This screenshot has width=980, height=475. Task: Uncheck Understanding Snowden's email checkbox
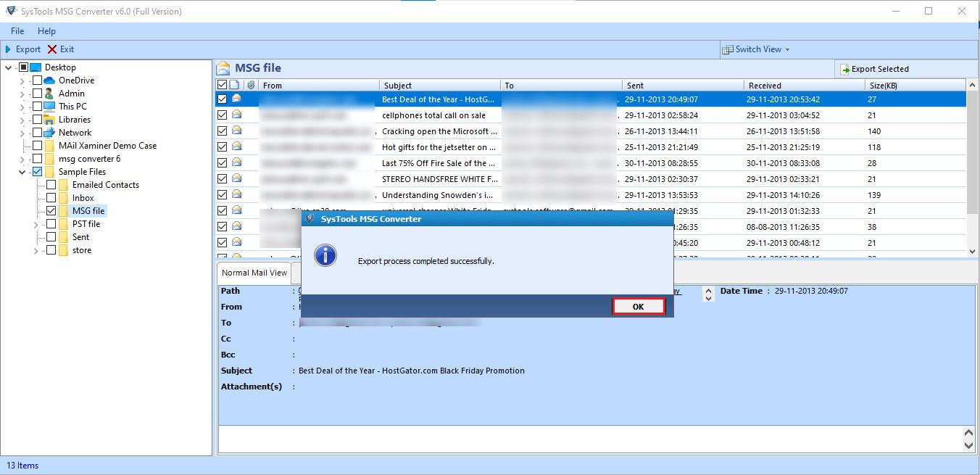click(223, 195)
